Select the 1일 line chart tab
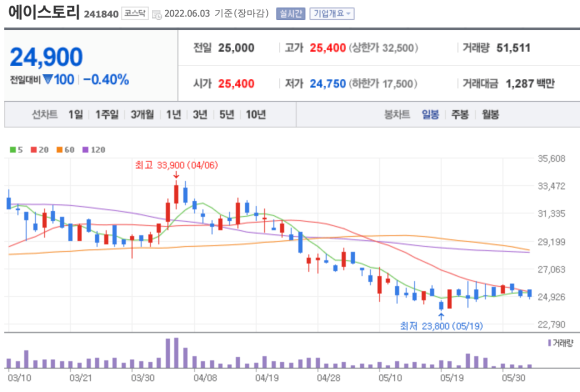This screenshot has width=580, height=392. click(x=75, y=115)
